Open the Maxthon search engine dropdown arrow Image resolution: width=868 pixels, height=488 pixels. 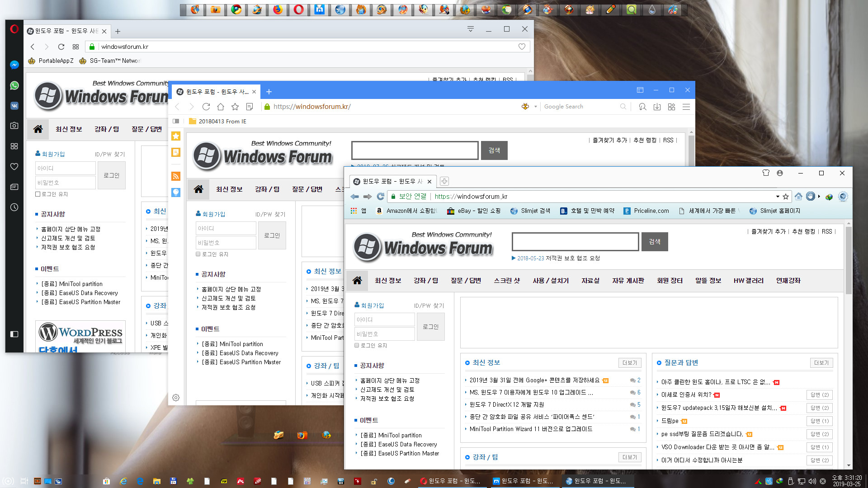(536, 107)
